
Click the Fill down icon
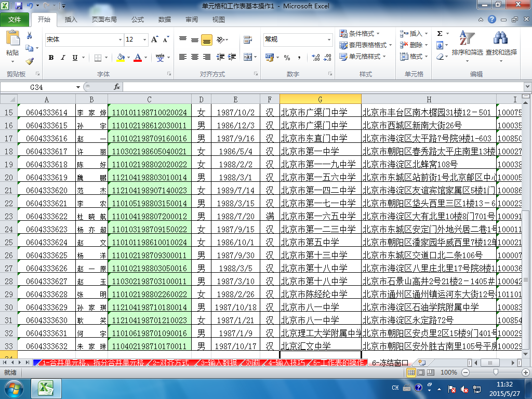pos(440,45)
